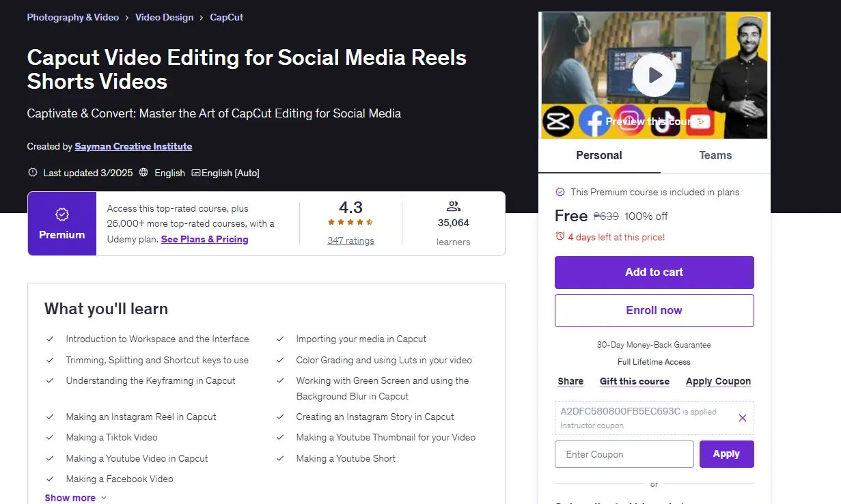Focus the Enter Coupon input field
Image resolution: width=841 pixels, height=504 pixels.
pyautogui.click(x=624, y=454)
